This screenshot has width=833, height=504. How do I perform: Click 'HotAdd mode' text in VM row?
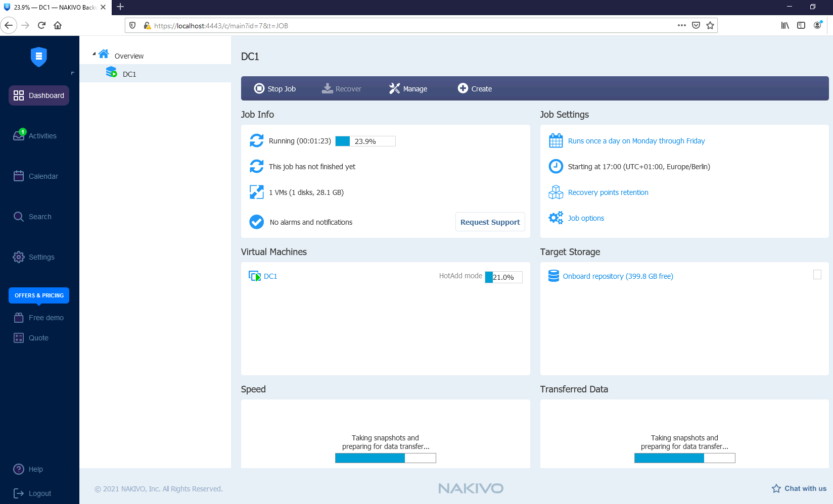point(460,276)
